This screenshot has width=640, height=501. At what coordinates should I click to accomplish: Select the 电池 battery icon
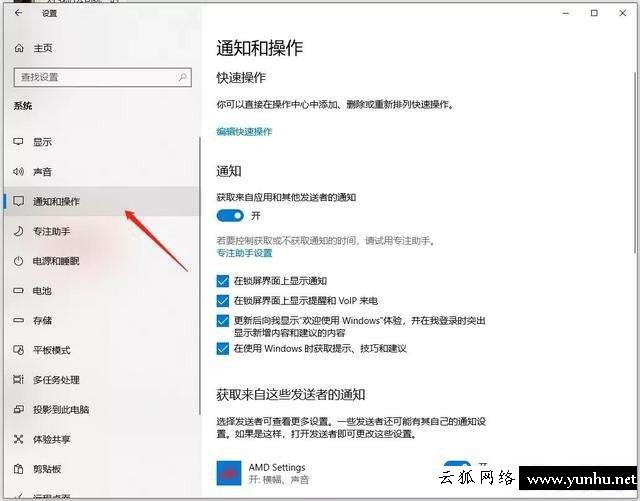18,291
